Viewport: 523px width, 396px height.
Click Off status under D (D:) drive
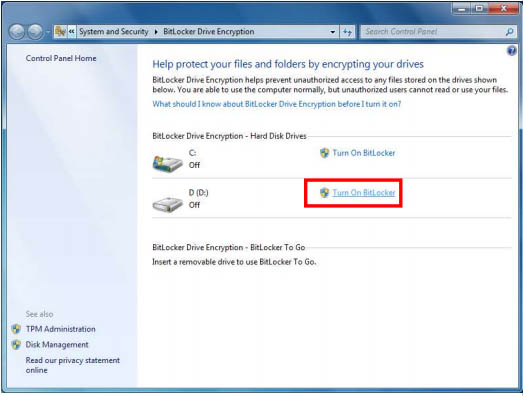pos(194,205)
